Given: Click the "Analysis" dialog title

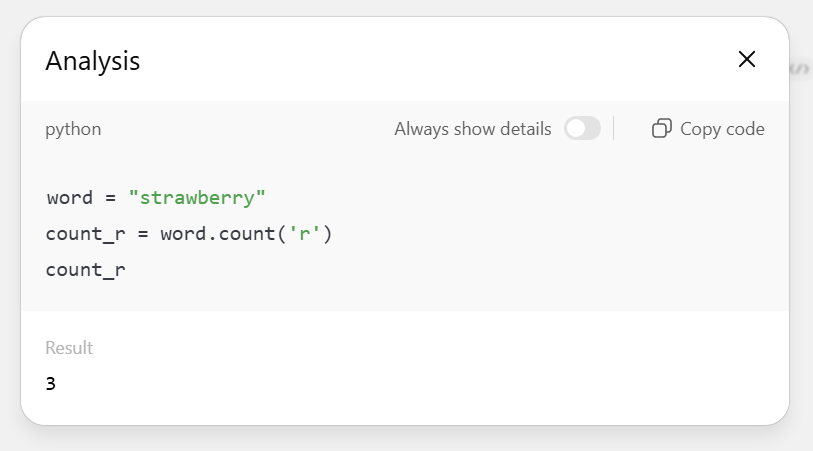Looking at the screenshot, I should (x=93, y=61).
